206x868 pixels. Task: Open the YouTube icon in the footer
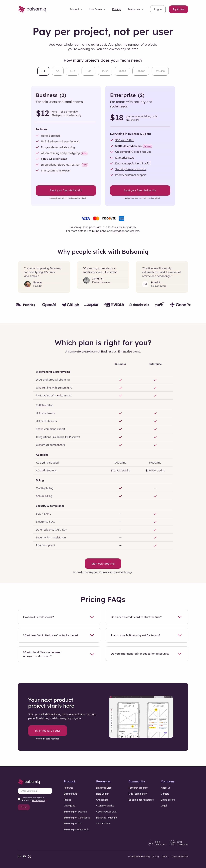(24, 856)
